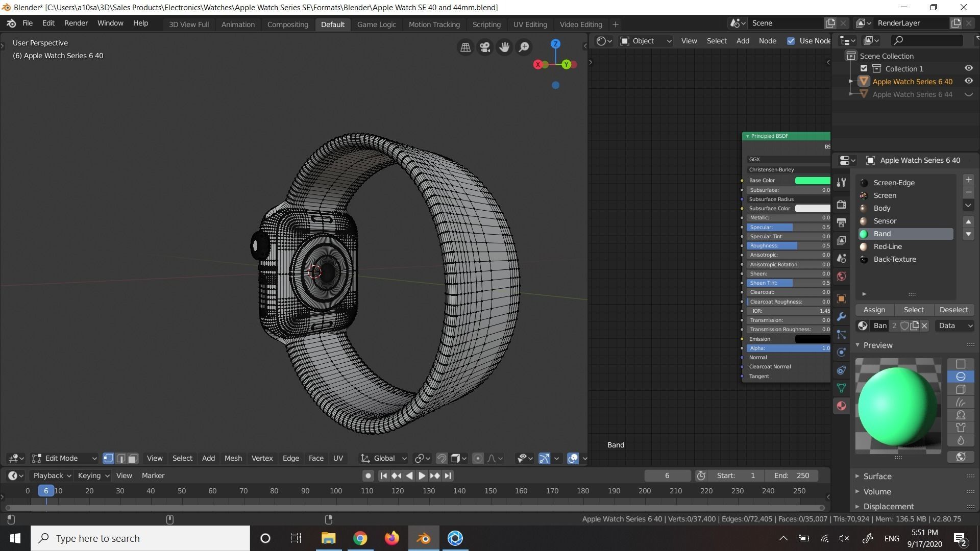Open Object Data mesh properties tab
The width and height of the screenshot is (980, 551).
842,388
